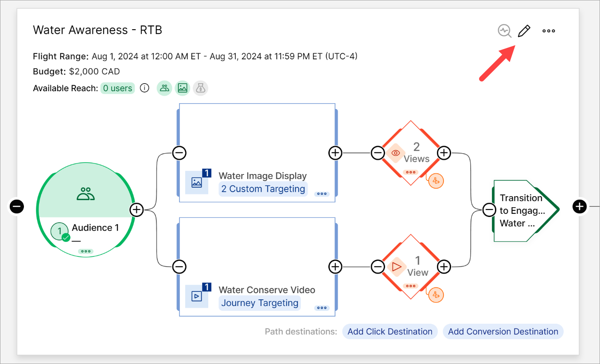Collapse the path with the black minus on the left

[x=17, y=206]
